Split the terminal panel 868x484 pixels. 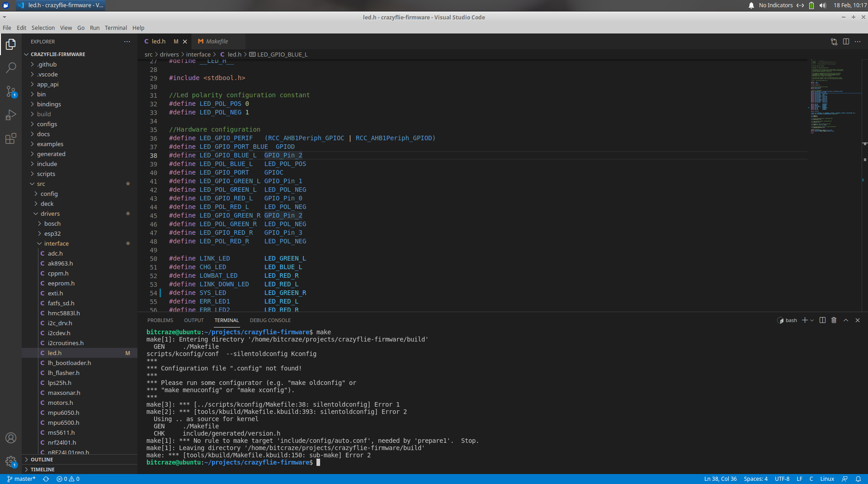[822, 320]
